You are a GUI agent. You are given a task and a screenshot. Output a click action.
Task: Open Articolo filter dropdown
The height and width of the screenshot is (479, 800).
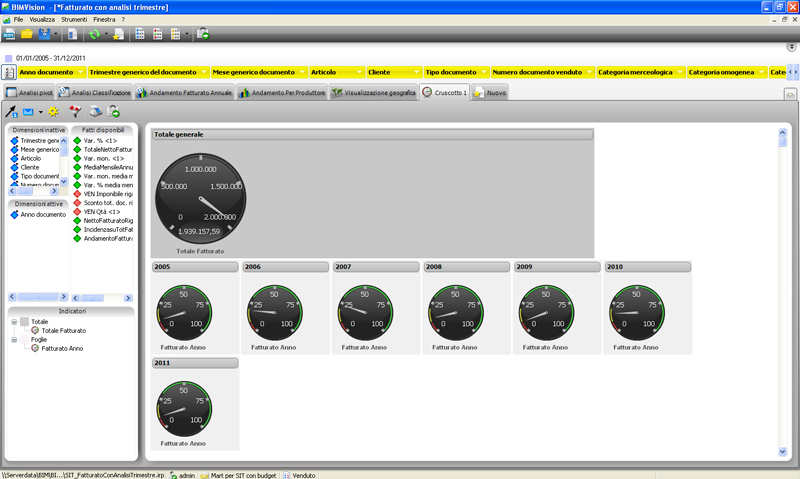359,72
